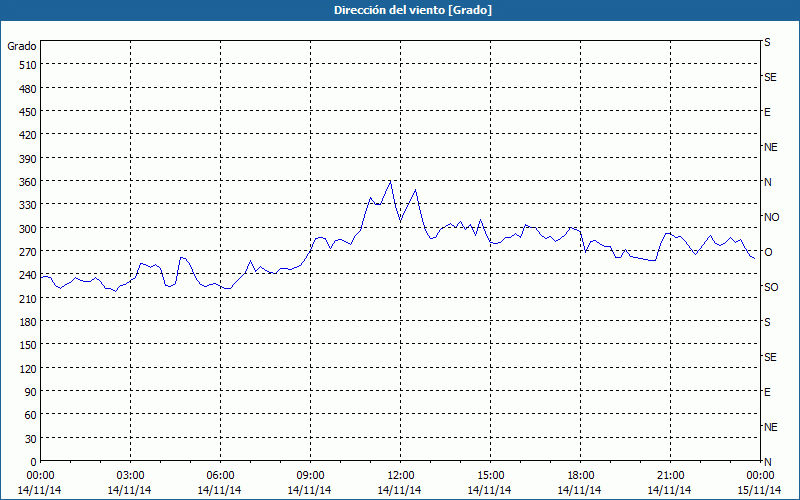Select the 06:00 time axis label
Screen dimensions: 800x500
pos(220,476)
